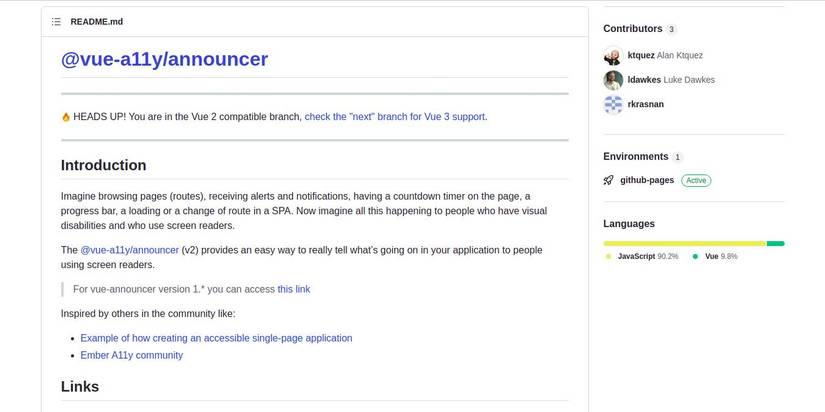
Task: Click the Active status badge
Action: click(696, 181)
